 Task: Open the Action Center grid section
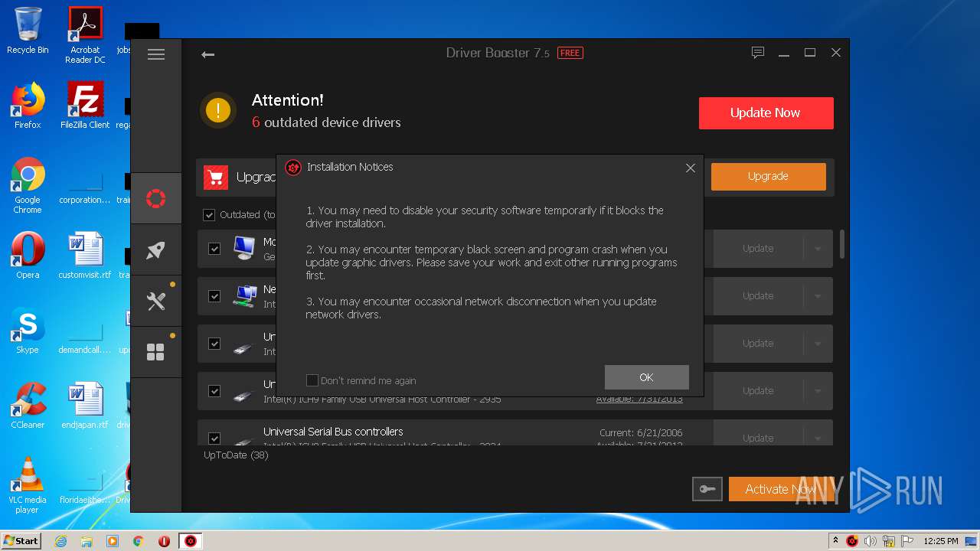coord(156,352)
